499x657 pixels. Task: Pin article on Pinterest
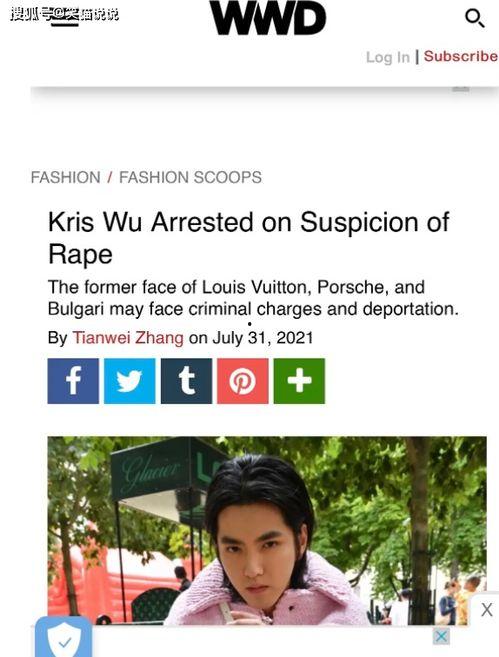click(x=243, y=381)
